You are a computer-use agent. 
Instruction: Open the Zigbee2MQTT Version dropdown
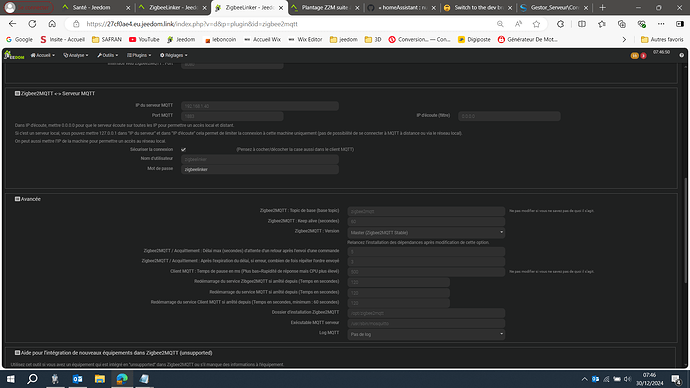coord(426,232)
